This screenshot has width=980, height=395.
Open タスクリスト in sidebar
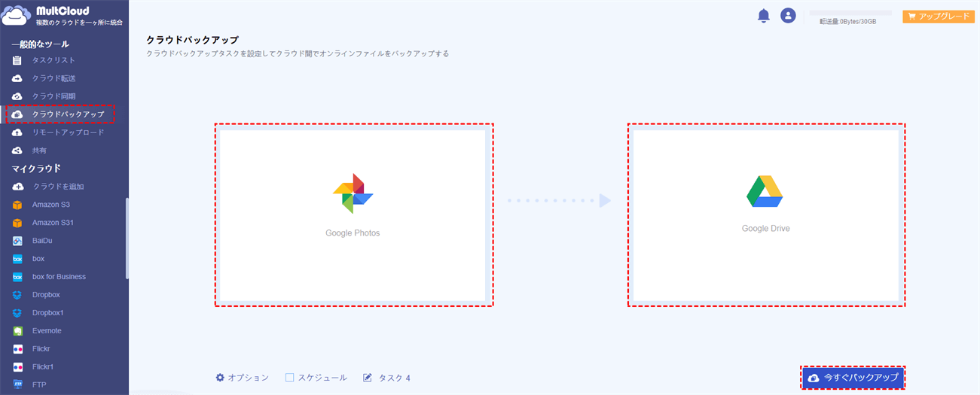click(53, 60)
